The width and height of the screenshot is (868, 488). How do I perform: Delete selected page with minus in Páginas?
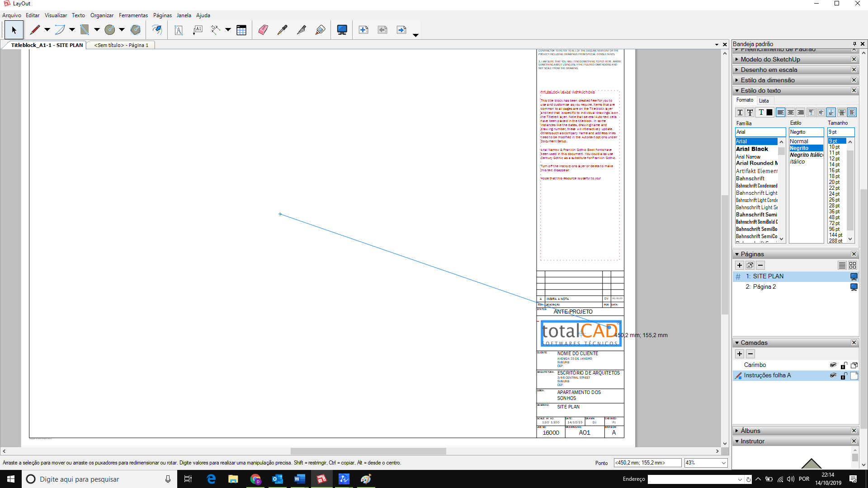pos(760,265)
